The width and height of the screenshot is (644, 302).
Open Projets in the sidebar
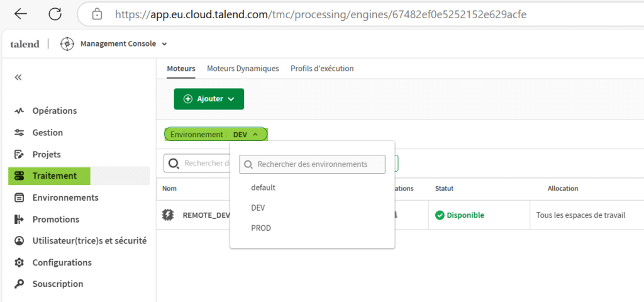47,155
